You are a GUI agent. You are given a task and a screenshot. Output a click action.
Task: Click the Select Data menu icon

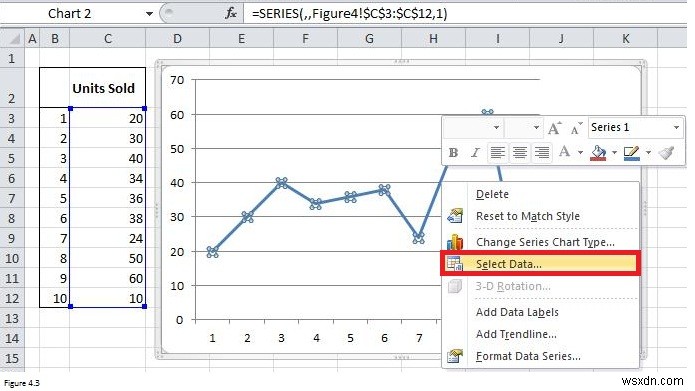click(455, 264)
